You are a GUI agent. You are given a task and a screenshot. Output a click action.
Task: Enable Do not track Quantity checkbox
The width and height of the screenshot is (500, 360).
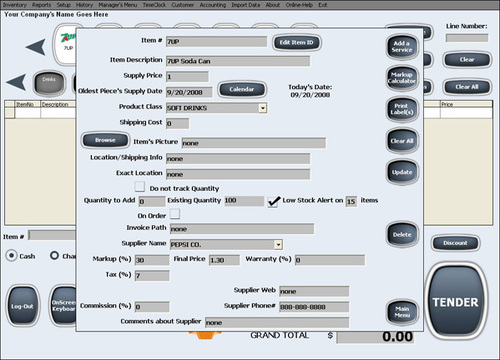[x=139, y=187]
